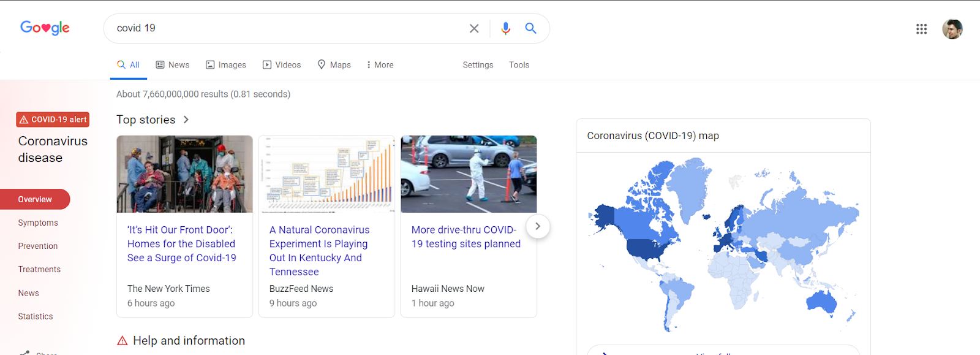Open Symptoms in the sidebar

[38, 223]
